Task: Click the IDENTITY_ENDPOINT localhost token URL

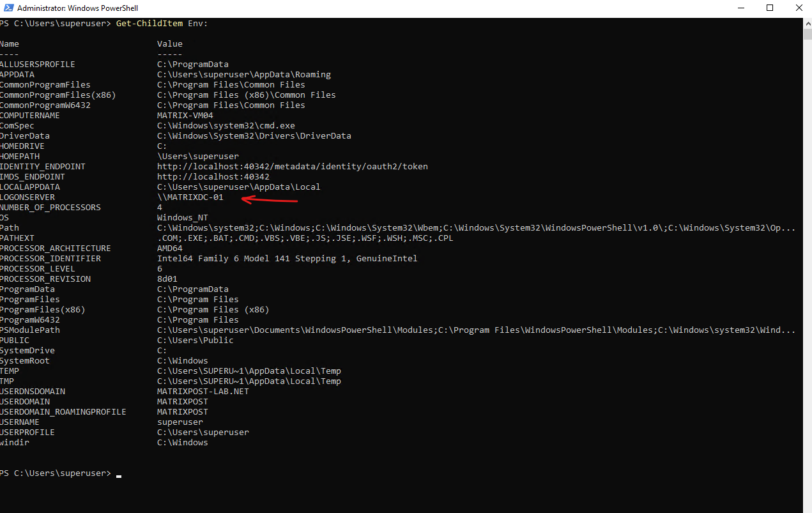Action: click(x=293, y=167)
